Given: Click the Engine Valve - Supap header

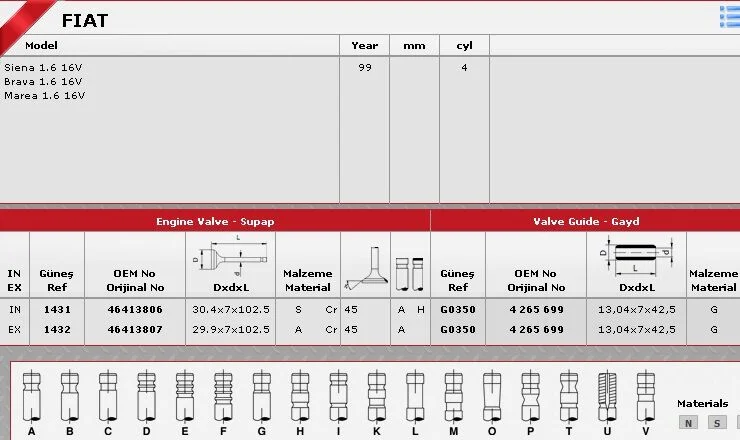Looking at the screenshot, I should tap(215, 221).
